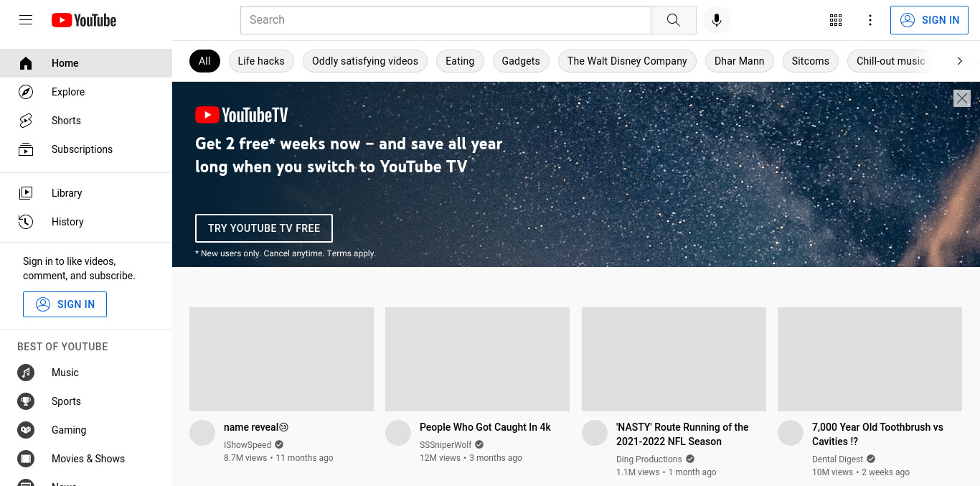Open thumbnail of Caught In 4k video
980x486 pixels.
click(477, 359)
